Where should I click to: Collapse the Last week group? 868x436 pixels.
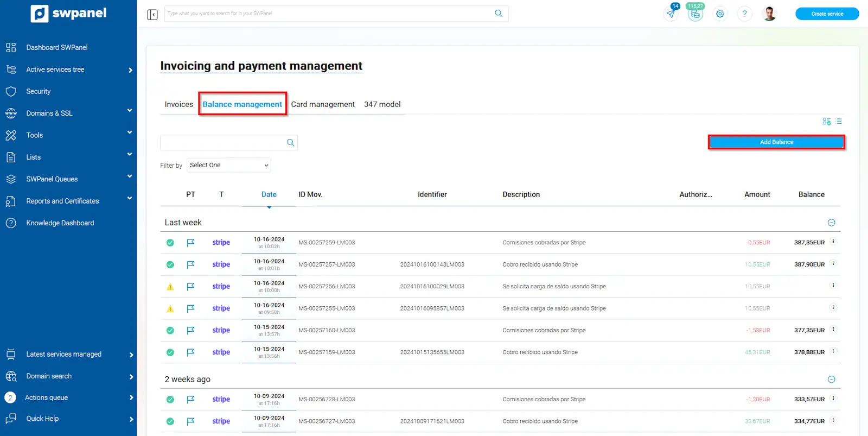(x=831, y=223)
